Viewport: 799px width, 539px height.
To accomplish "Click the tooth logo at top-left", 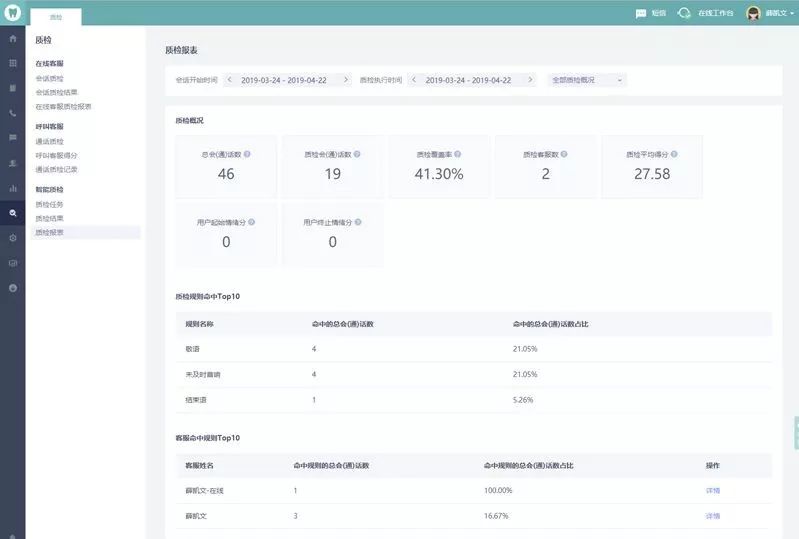I will [12, 13].
